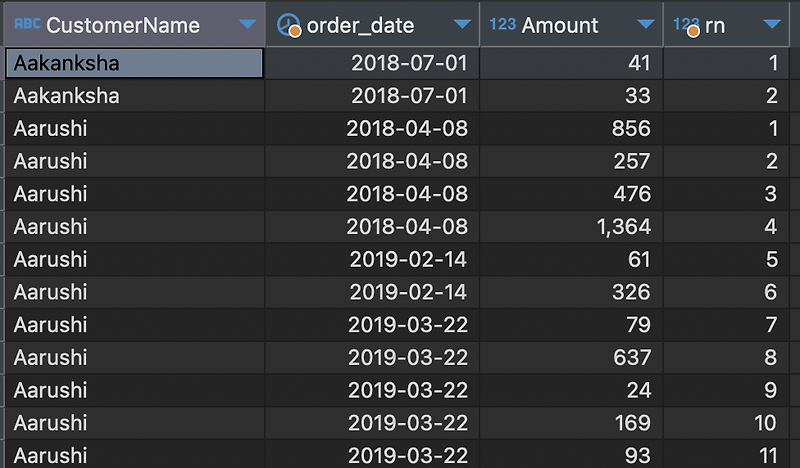Select the highlighted Aakanksha cell in the first row
800x468 pixels.
click(x=135, y=63)
